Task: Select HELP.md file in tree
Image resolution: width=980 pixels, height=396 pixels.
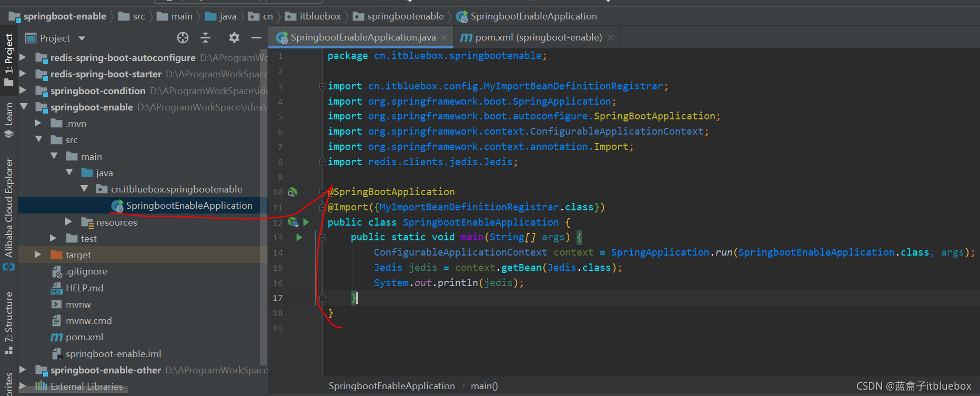Action: click(84, 288)
